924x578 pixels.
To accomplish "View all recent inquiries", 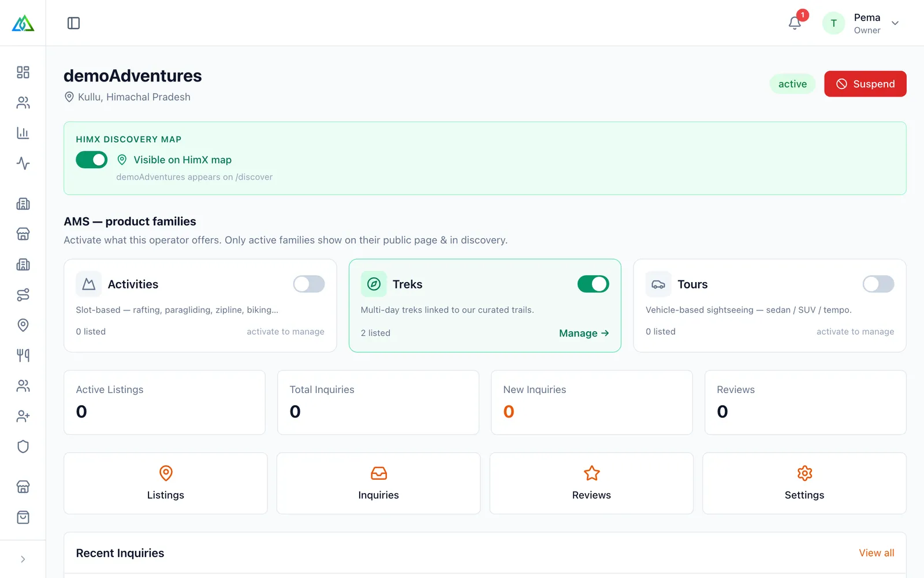I will pyautogui.click(x=876, y=553).
